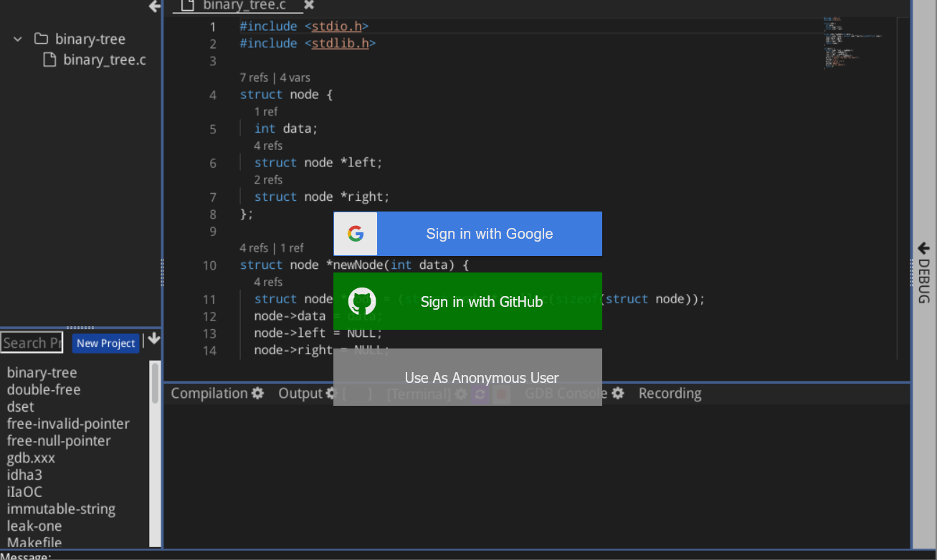Viewport: 937px width, 560px height.
Task: Open the leak-one project
Action: click(x=34, y=526)
